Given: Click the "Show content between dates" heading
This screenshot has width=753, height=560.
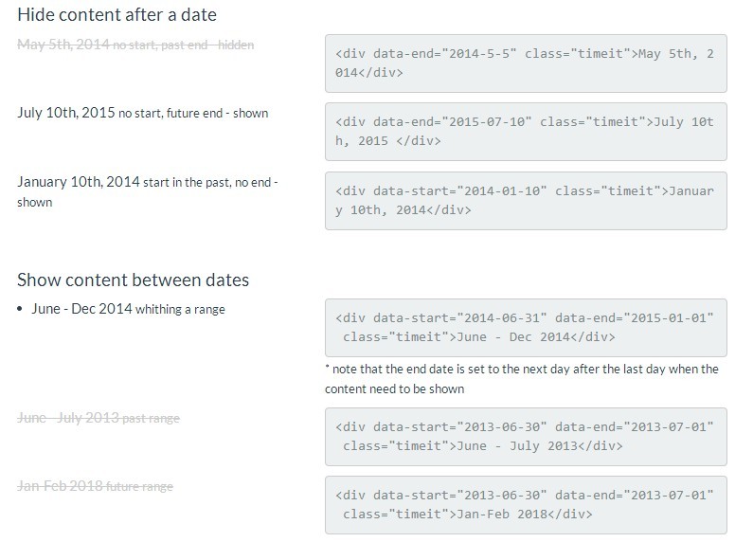Looking at the screenshot, I should tap(133, 280).
